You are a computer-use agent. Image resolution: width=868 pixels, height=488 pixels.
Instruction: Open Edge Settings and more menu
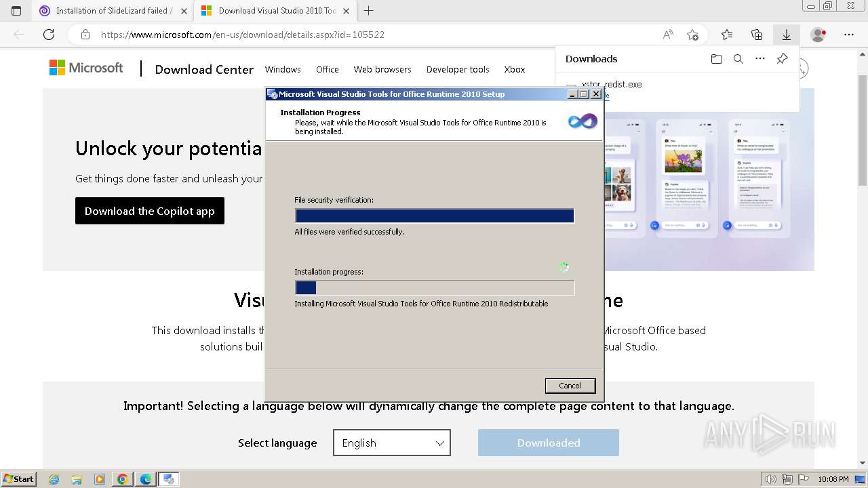click(849, 35)
